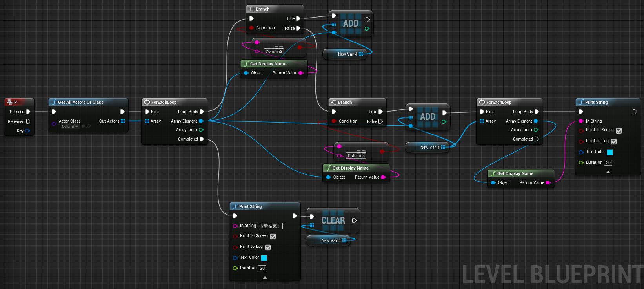Click exec output pin of the CLEAR node

[x=354, y=220]
